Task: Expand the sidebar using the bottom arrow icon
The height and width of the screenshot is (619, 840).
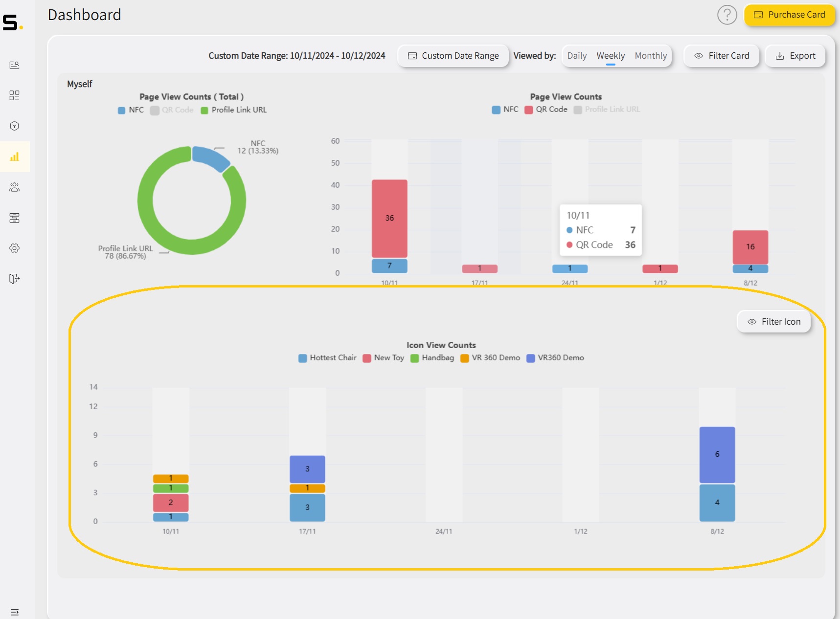Action: coord(15,612)
